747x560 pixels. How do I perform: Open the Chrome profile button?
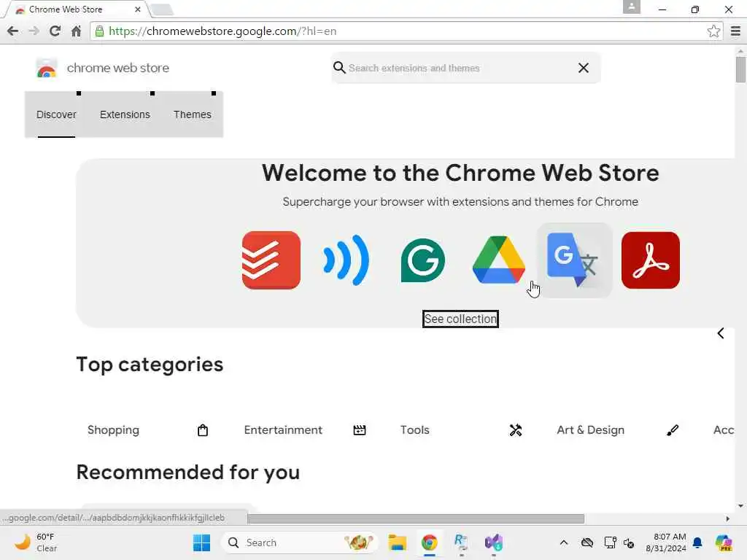click(x=631, y=7)
